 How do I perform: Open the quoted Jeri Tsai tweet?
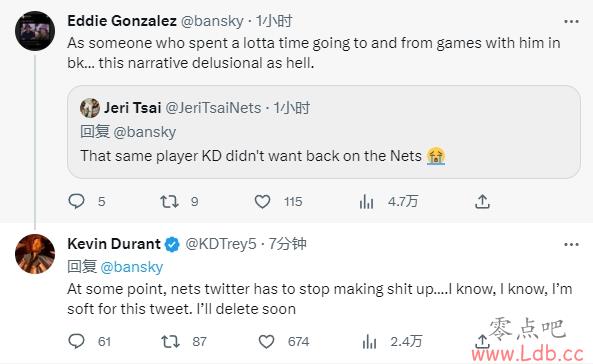324,132
